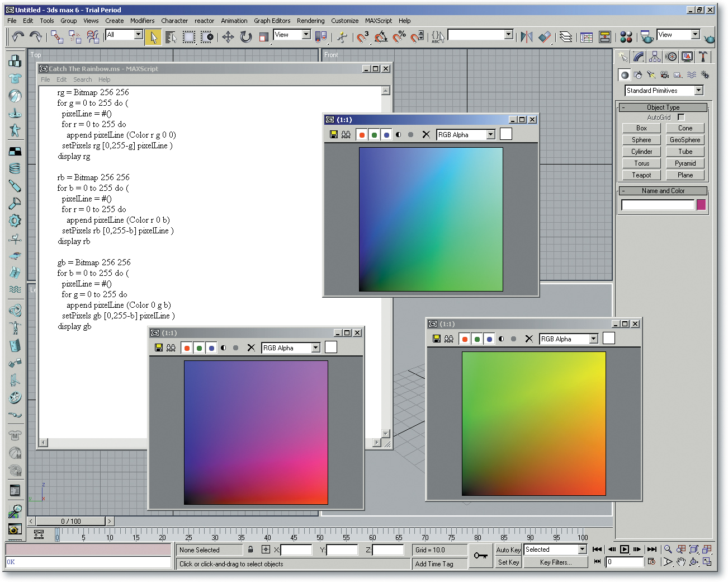Viewport: 728px width, 582px height.
Task: Click the Add Time Tag field
Action: click(439, 564)
